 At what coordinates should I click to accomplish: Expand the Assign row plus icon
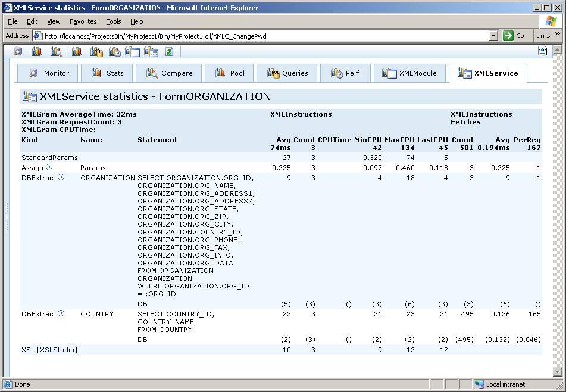pos(49,167)
